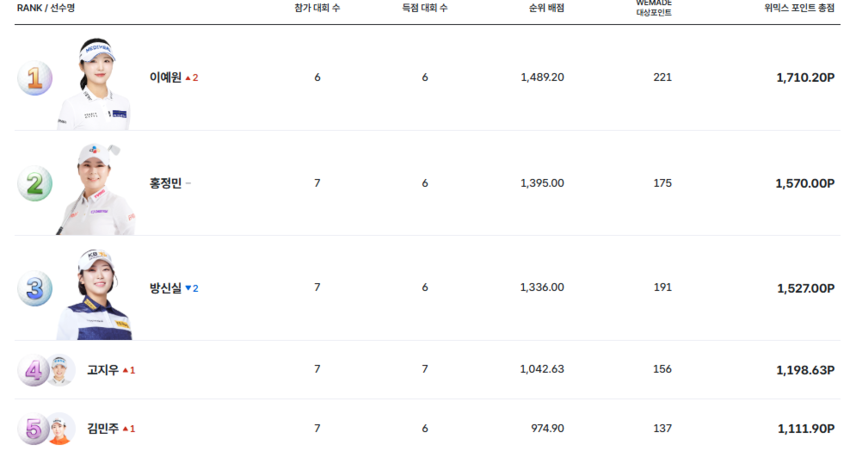Open 홍정민 player profile photo
The width and height of the screenshot is (850, 451).
pos(96,190)
